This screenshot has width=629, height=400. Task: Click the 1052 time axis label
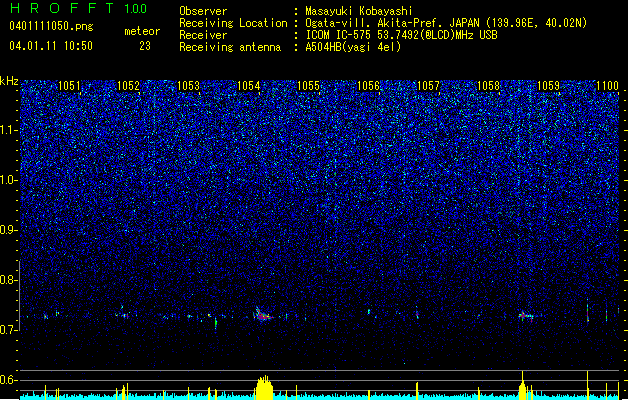click(x=128, y=86)
